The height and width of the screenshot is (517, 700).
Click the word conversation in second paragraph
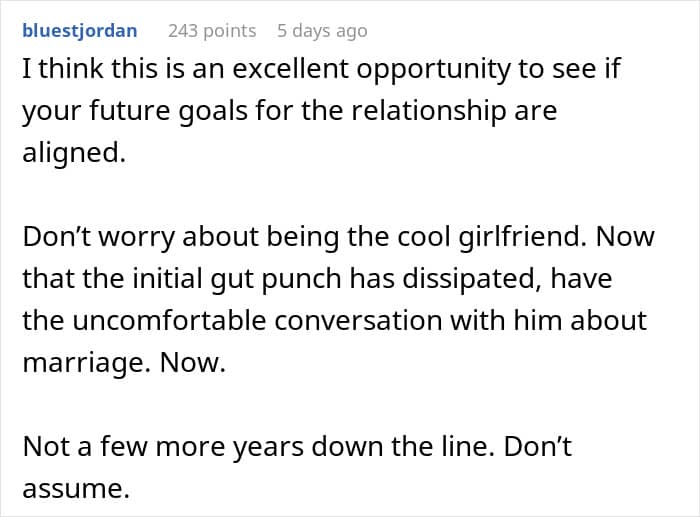pyautogui.click(x=358, y=321)
